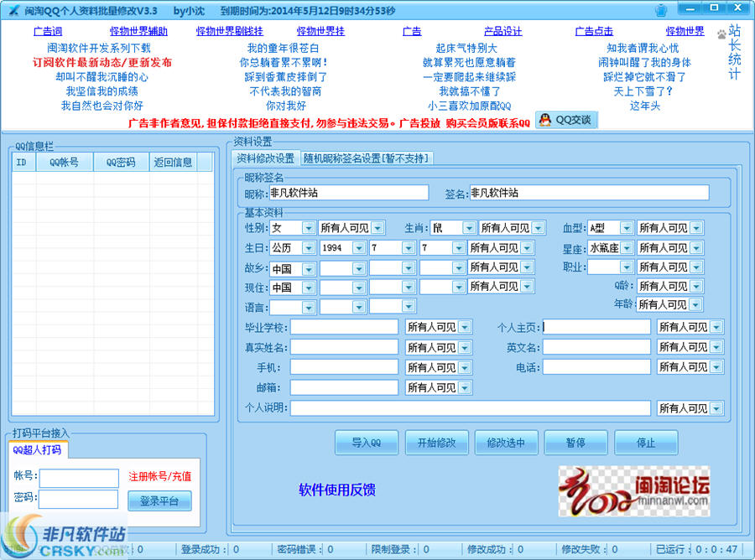Click 闽淘软件开发系列下载 ad text
Image resolution: width=755 pixels, height=560 pixels.
tap(99, 48)
